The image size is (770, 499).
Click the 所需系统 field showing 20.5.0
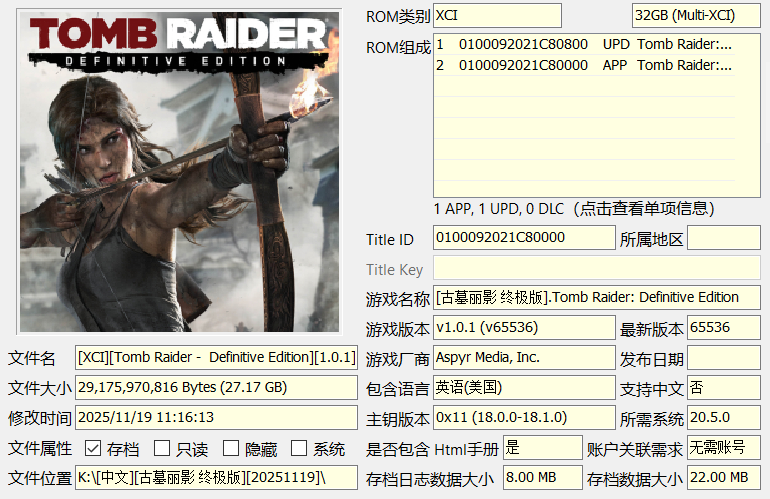pos(724,417)
